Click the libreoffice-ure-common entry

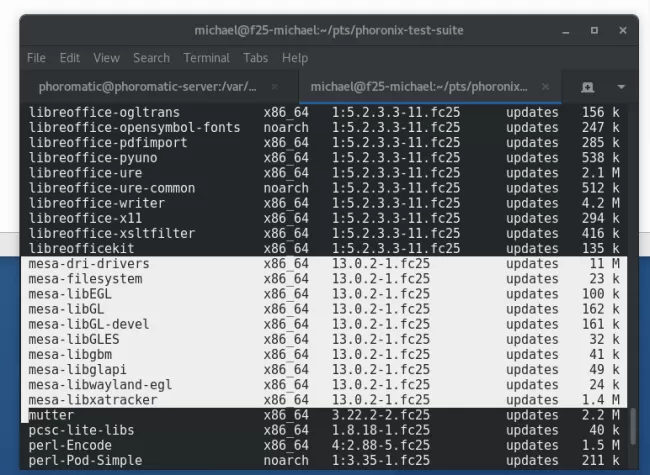[112, 188]
